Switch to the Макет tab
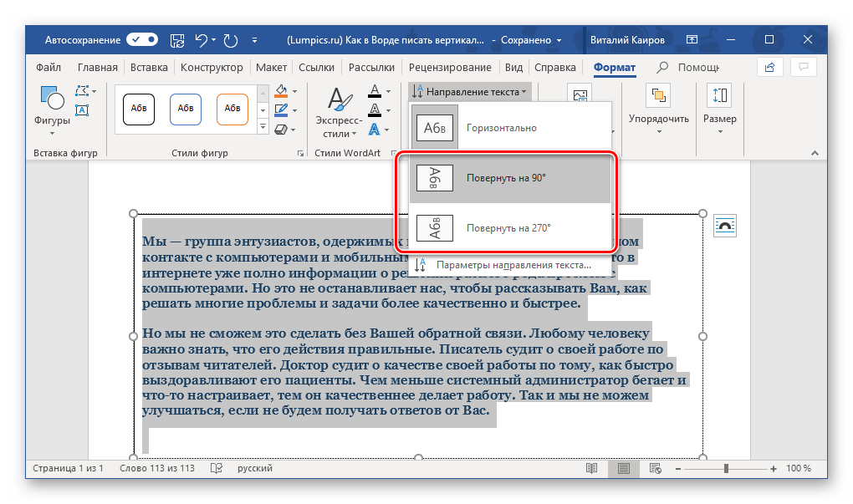Image resolution: width=853 pixels, height=504 pixels. click(x=271, y=68)
